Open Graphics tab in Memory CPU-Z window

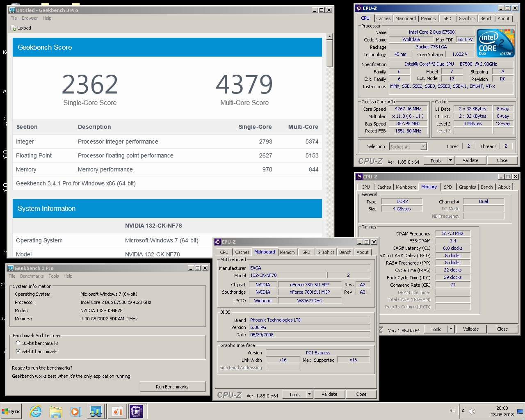[468, 187]
